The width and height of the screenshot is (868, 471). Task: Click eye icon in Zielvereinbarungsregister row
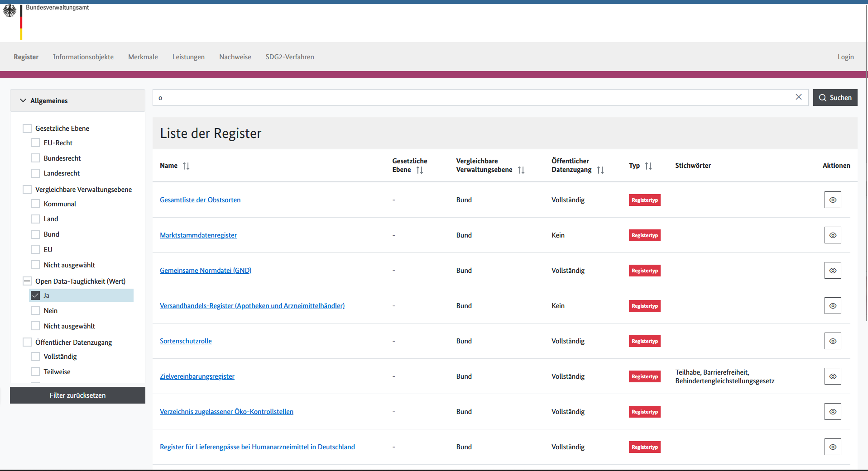click(x=832, y=376)
